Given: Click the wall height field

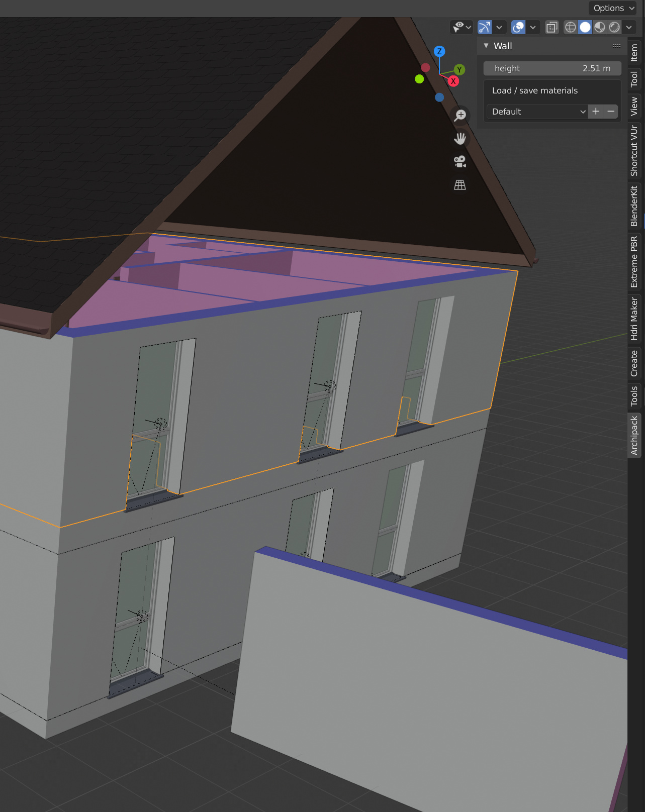Looking at the screenshot, I should click(x=552, y=68).
